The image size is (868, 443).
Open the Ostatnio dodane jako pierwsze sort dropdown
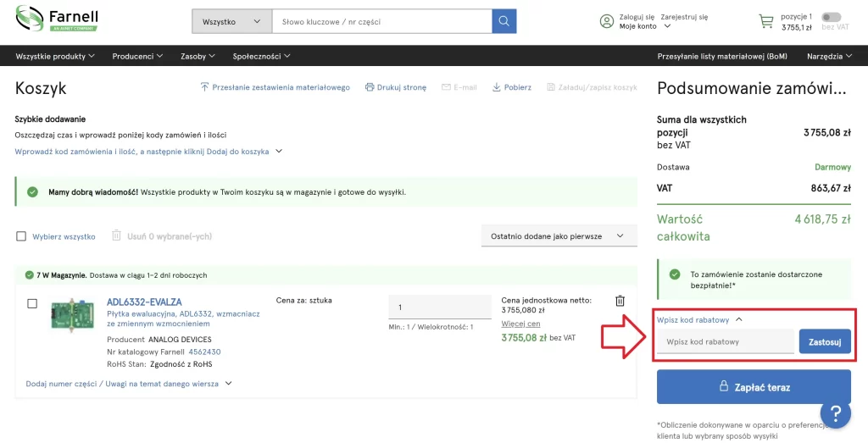pos(559,236)
